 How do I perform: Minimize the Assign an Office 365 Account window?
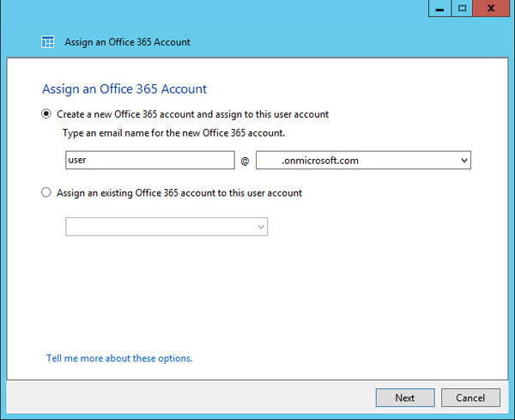coord(439,9)
